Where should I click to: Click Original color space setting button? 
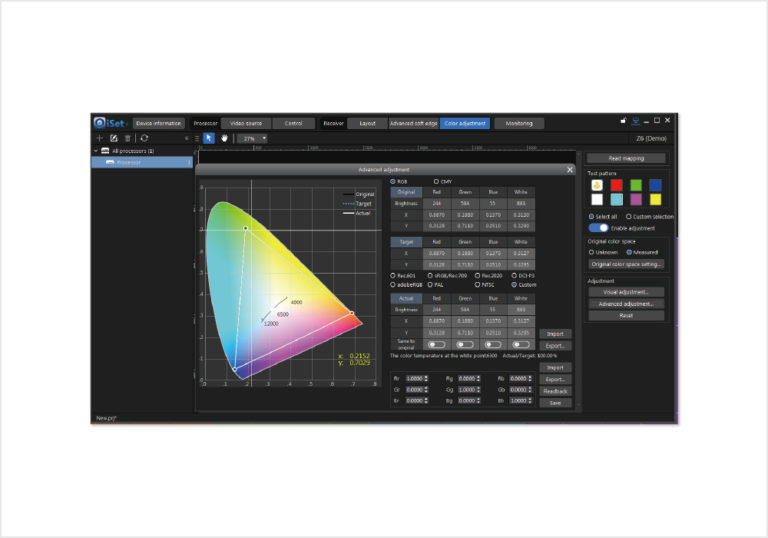coord(626,264)
